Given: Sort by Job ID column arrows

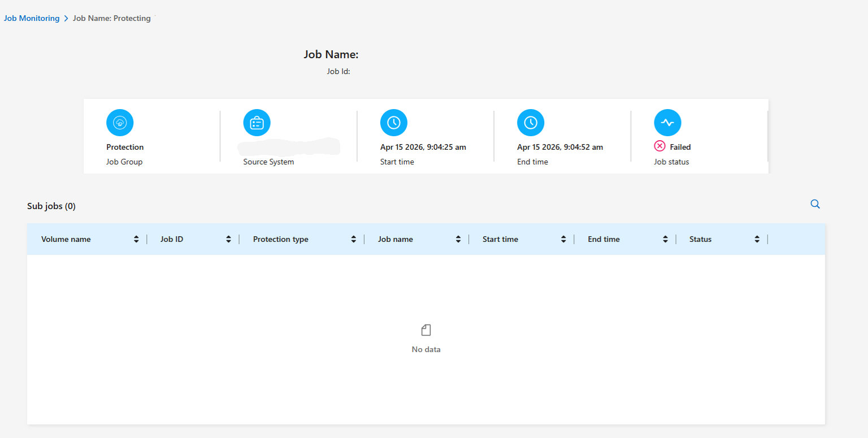Looking at the screenshot, I should (x=228, y=239).
